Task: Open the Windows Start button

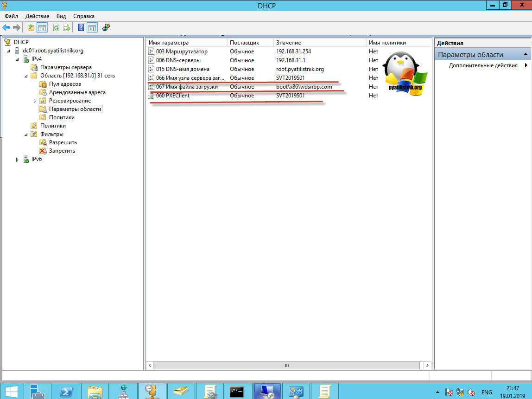Action: [x=12, y=392]
